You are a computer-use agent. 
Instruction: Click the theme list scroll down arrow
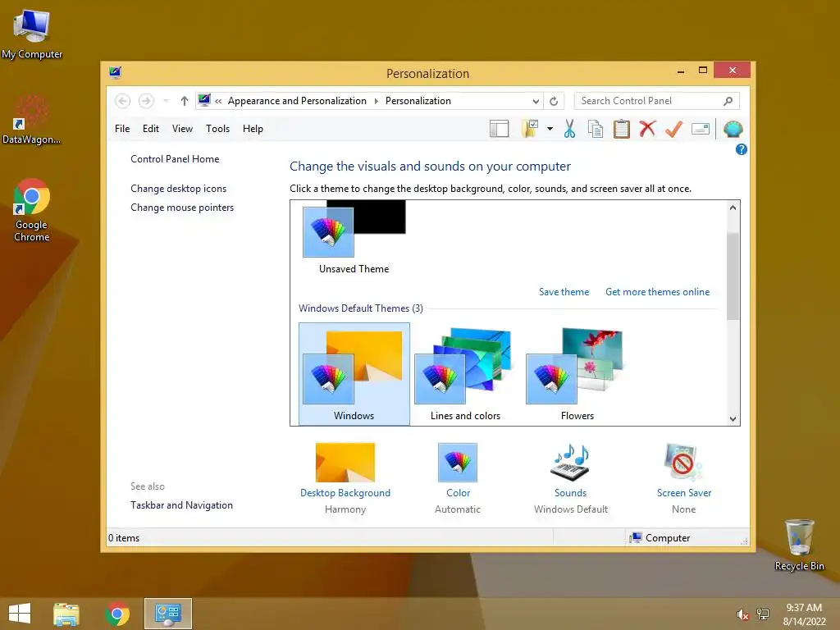tap(733, 419)
